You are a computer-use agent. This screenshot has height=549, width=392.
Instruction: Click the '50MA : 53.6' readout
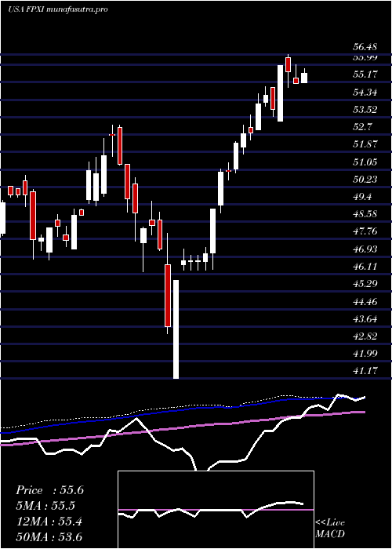[x=49, y=536]
